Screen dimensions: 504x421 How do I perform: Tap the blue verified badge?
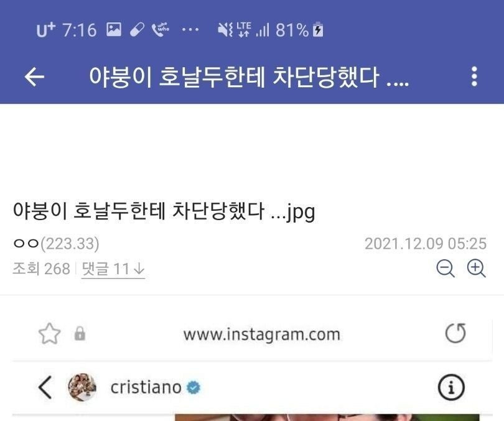(194, 387)
